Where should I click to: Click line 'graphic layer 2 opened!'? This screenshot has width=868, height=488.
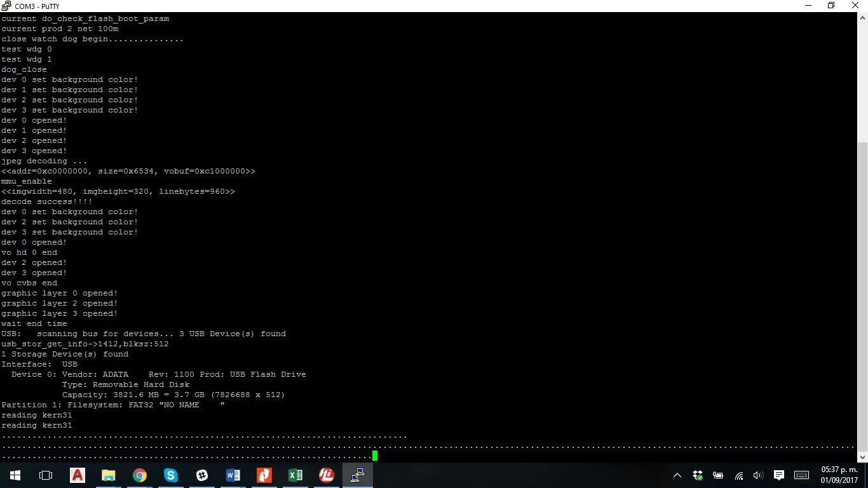point(60,303)
